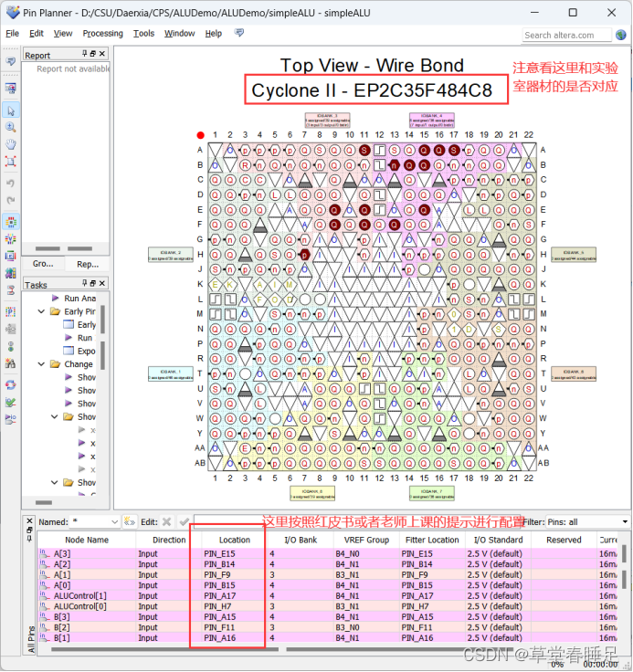Click the Tasks panel vertical scrollbar
The image size is (633, 672).
pyautogui.click(x=102, y=337)
